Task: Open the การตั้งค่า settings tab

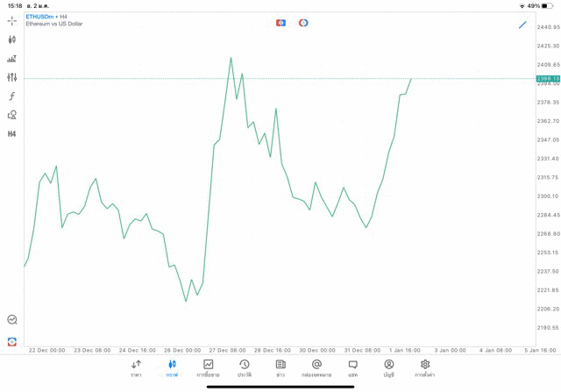Action: pyautogui.click(x=425, y=368)
